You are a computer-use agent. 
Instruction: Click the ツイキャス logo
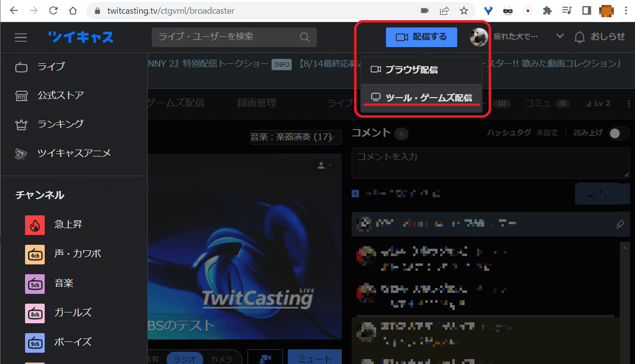(80, 37)
